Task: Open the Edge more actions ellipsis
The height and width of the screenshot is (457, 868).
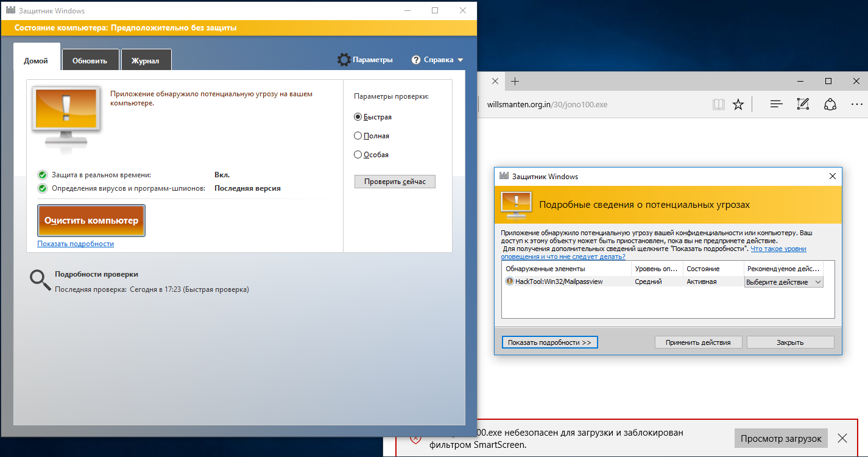Action: pyautogui.click(x=856, y=104)
